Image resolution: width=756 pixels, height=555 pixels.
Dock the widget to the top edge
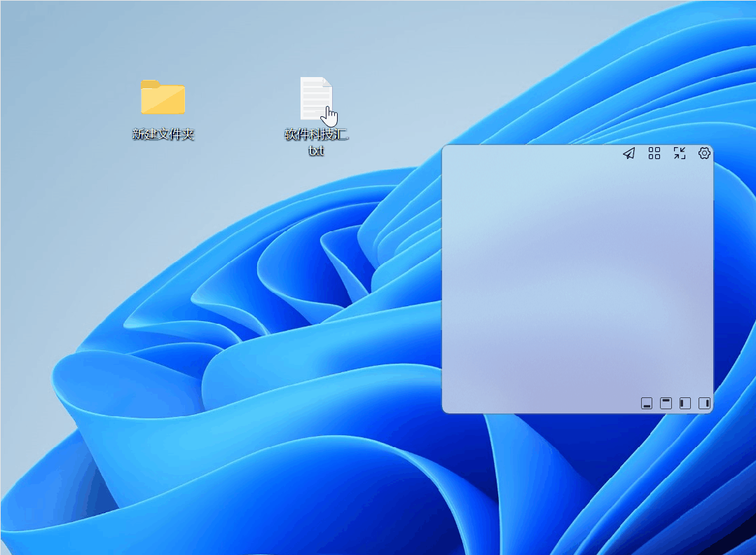coord(666,403)
